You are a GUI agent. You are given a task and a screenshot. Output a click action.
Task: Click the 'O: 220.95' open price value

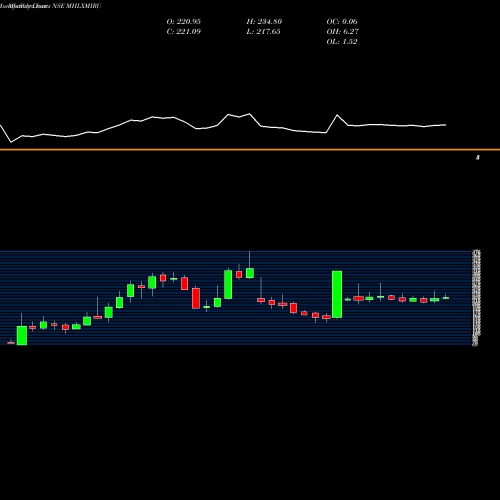[184, 22]
